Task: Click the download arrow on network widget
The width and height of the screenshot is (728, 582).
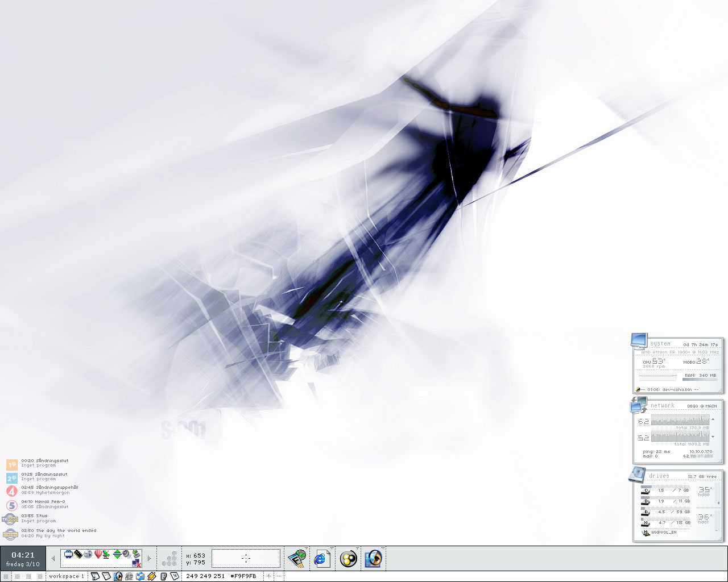Action: (713, 436)
